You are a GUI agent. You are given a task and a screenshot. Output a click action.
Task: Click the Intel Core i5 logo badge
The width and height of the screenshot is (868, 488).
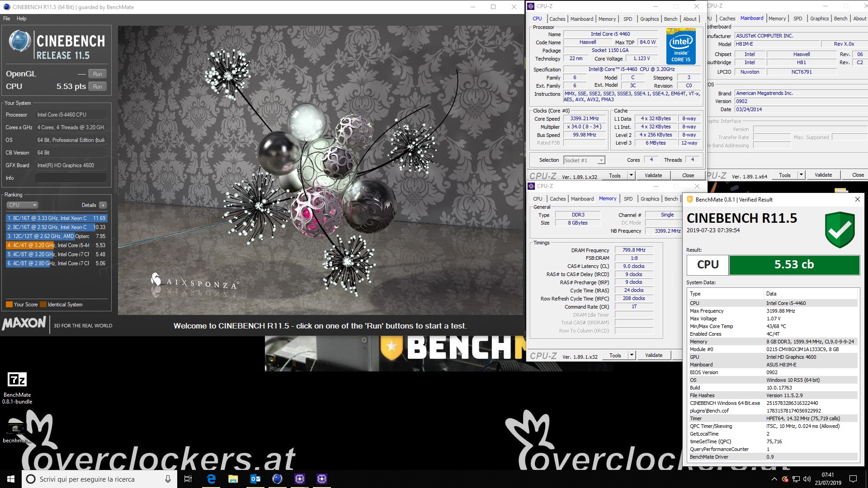[x=680, y=46]
